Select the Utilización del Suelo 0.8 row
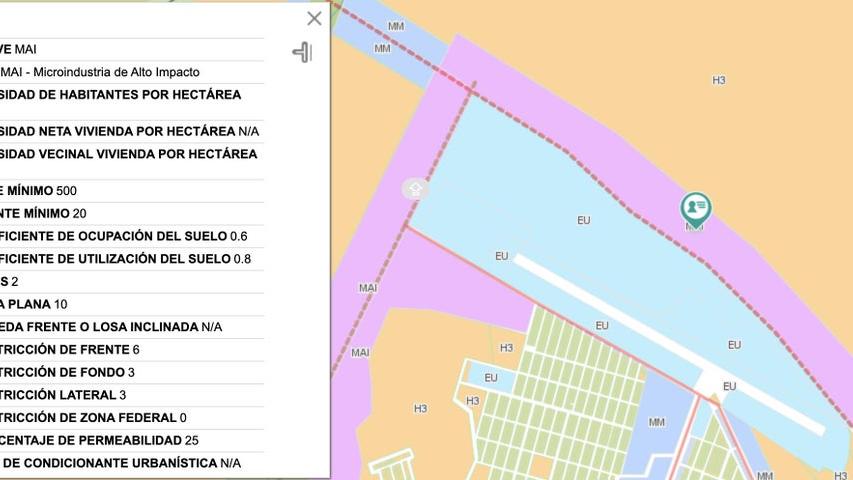Viewport: 853px width, 480px height. [126, 259]
